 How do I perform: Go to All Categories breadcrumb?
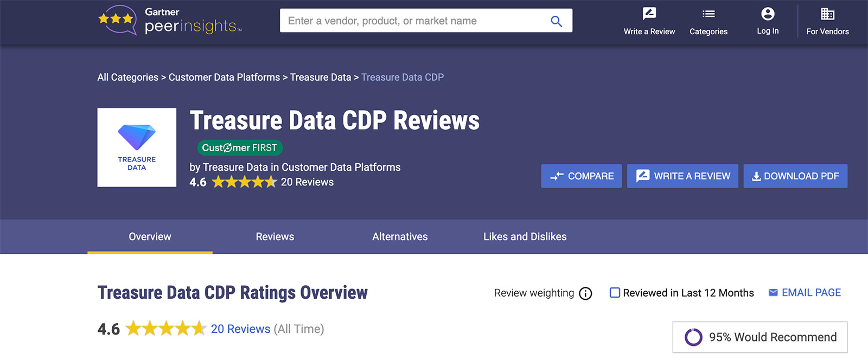pyautogui.click(x=128, y=78)
